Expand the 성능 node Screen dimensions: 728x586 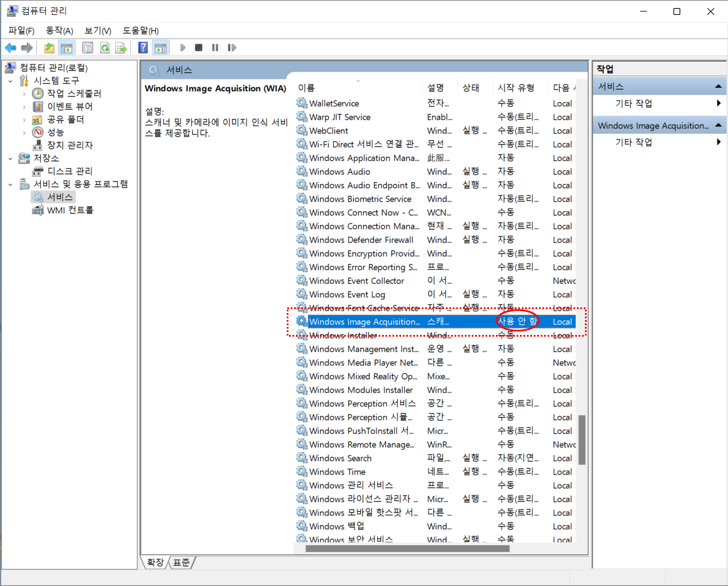[x=24, y=133]
